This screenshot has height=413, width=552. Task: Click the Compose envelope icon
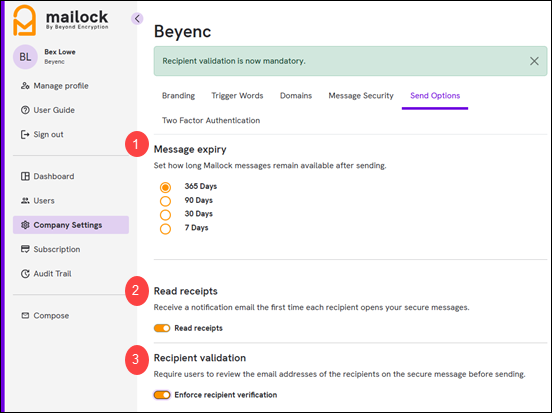25,315
